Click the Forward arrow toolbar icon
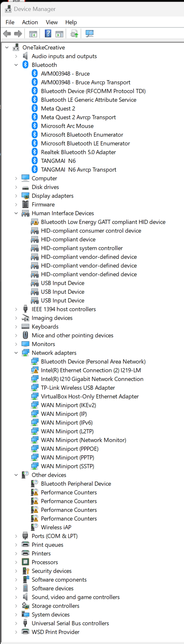Image resolution: width=184 pixels, height=644 pixels. click(x=18, y=34)
